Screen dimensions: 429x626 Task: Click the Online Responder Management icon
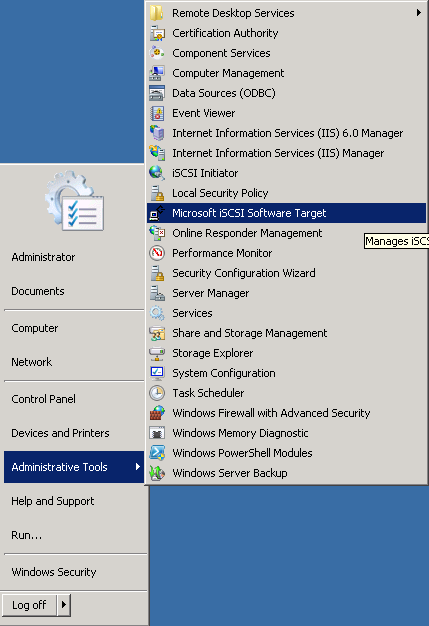point(157,233)
